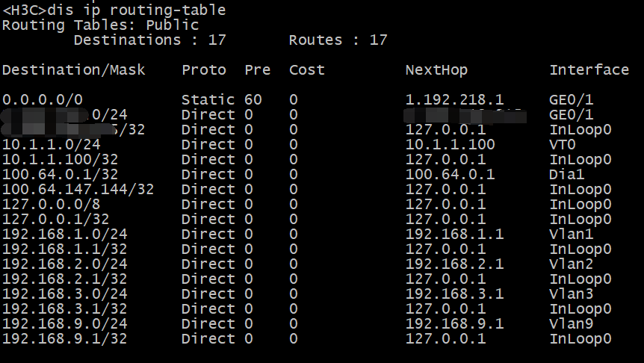Image resolution: width=644 pixels, height=363 pixels.
Task: Click the "Destinations : 17" summary text
Action: [149, 40]
